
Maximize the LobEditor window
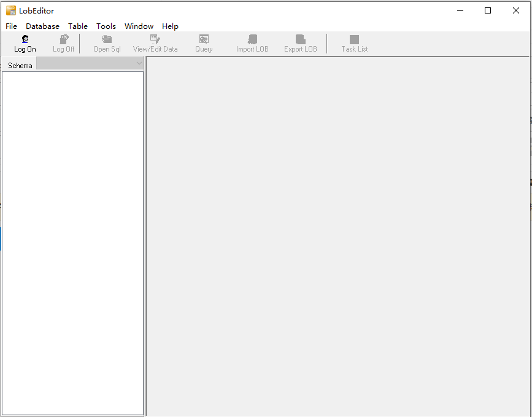pyautogui.click(x=488, y=10)
